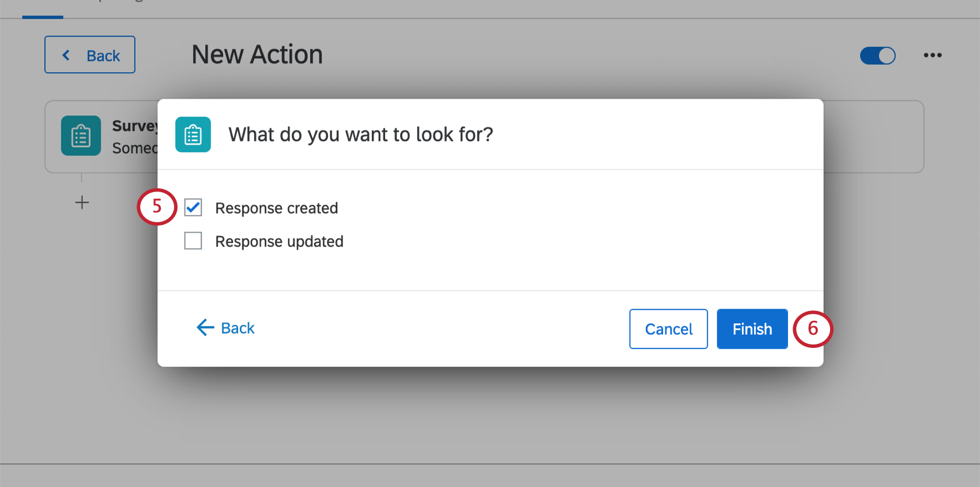Click the clipboard icon in the dialog header

pyautogui.click(x=193, y=134)
